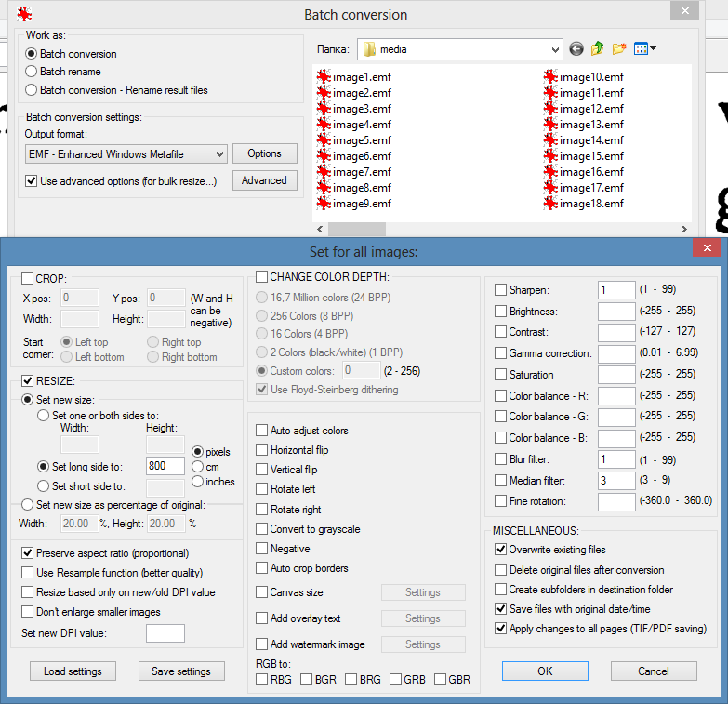Create new folder icon in file browser

click(x=619, y=48)
